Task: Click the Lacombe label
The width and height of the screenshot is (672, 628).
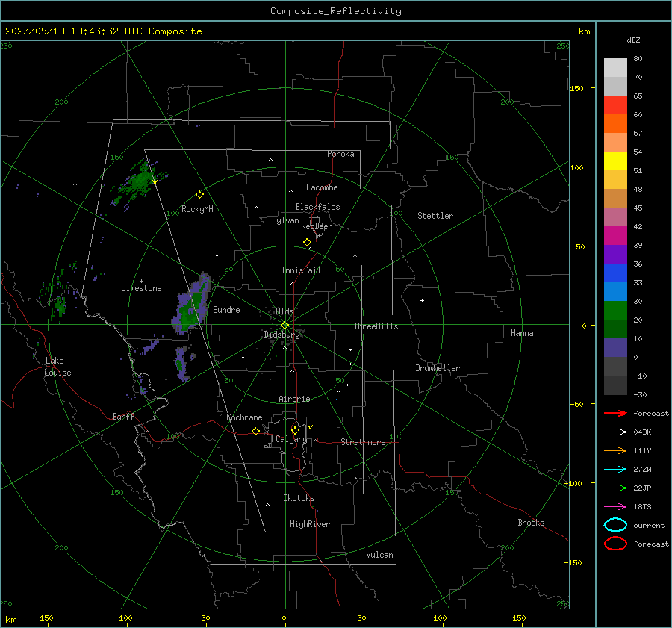Action: [x=322, y=187]
